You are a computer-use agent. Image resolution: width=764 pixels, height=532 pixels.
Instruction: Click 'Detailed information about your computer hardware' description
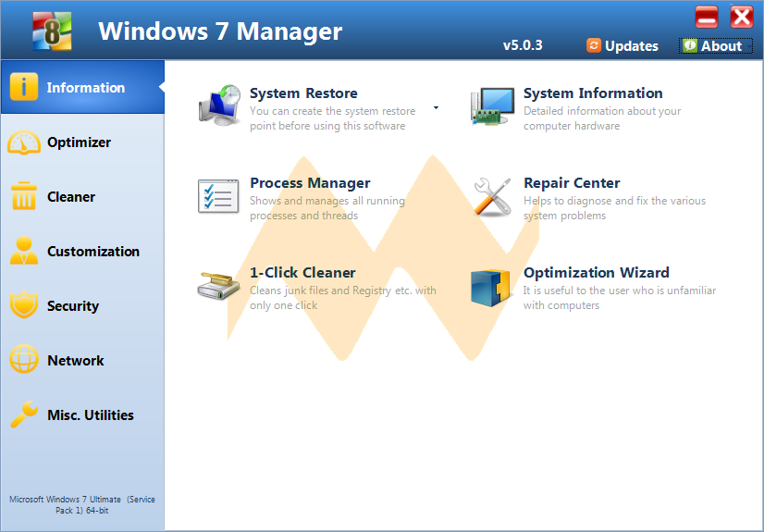tap(602, 118)
